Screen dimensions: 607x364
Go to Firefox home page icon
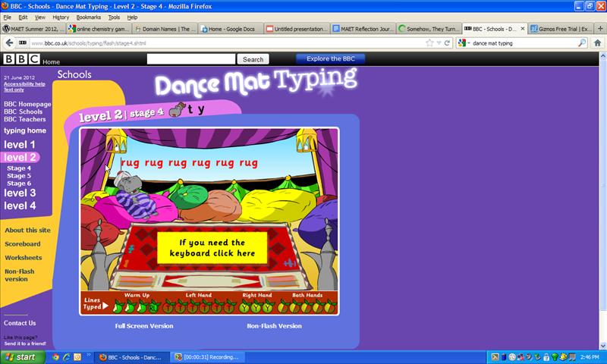click(x=597, y=43)
